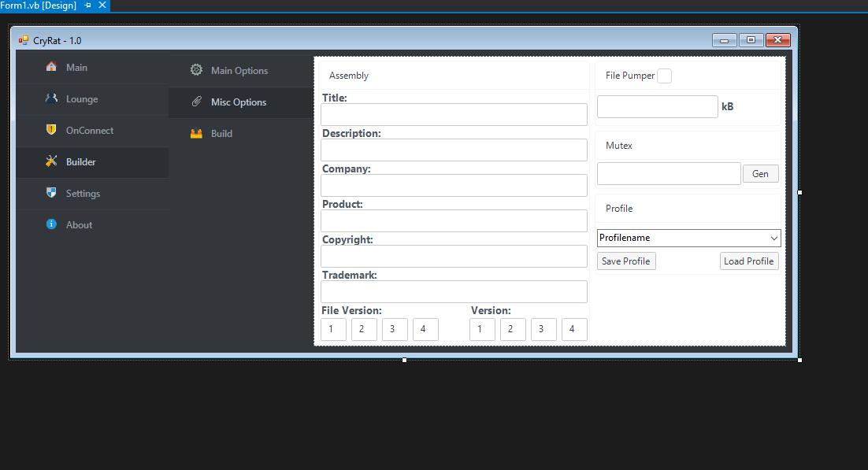Focus the Copyright input field
This screenshot has width=868, height=470.
coord(454,257)
